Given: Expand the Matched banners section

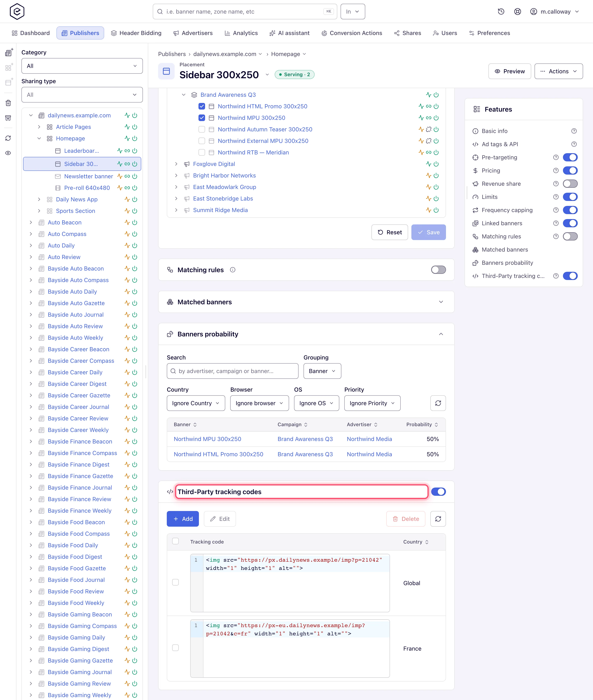Looking at the screenshot, I should pos(441,302).
